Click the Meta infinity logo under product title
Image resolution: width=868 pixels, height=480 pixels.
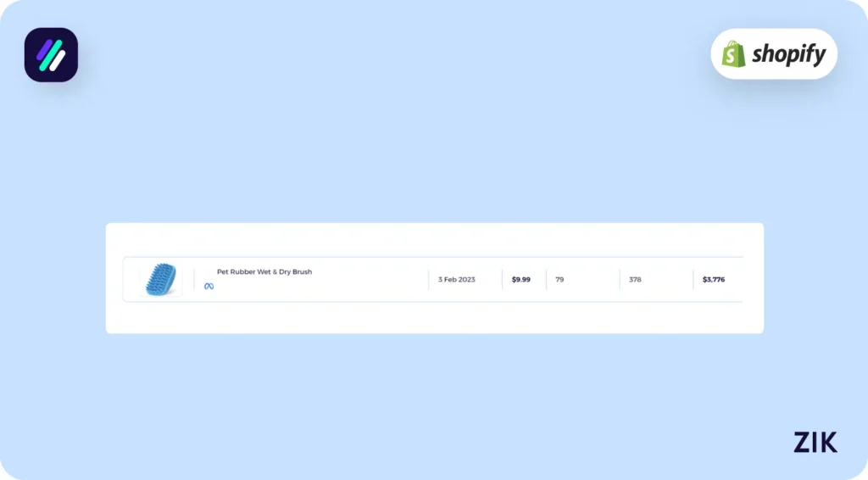[209, 286]
